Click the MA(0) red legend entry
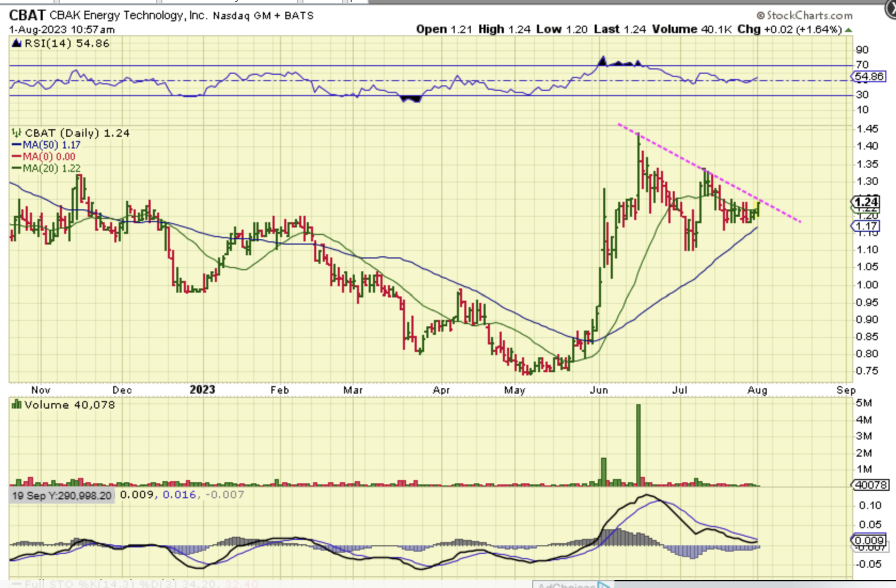This screenshot has width=896, height=588. tap(48, 156)
